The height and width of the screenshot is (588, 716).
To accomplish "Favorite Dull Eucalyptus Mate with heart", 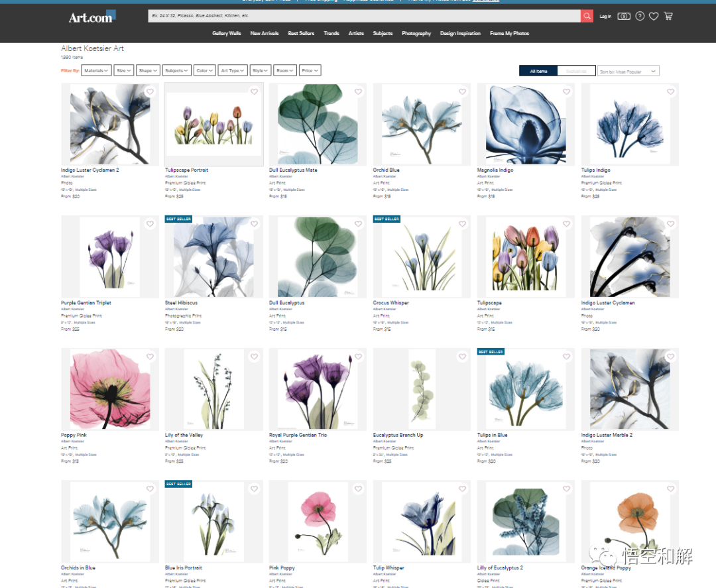I will [359, 91].
